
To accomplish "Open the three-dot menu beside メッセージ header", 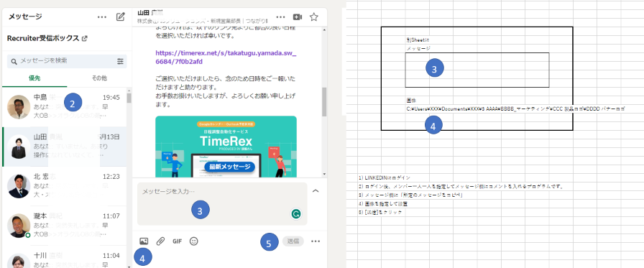I will pos(102,17).
